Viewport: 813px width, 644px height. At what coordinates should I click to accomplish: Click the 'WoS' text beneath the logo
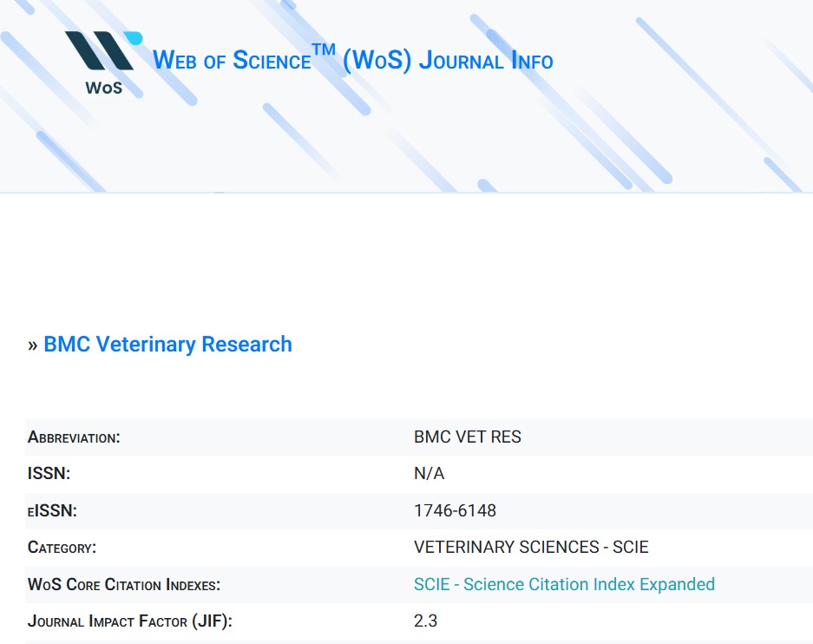(103, 88)
